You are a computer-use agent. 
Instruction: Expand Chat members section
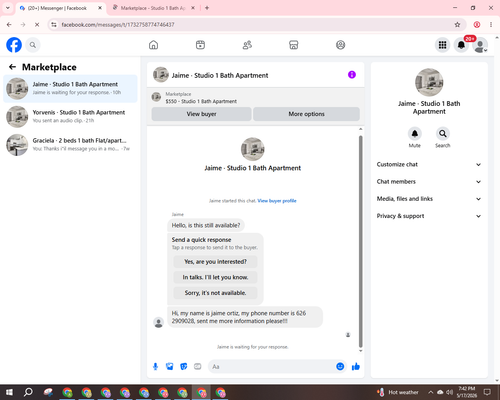click(x=429, y=182)
